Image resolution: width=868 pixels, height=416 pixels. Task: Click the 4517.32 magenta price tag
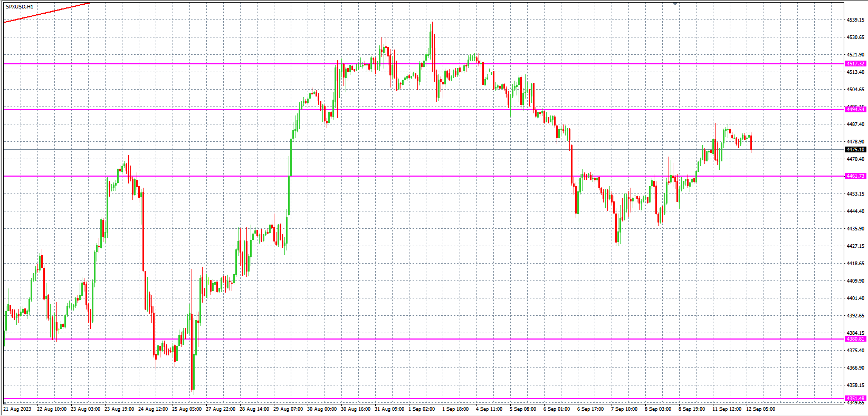coord(855,64)
